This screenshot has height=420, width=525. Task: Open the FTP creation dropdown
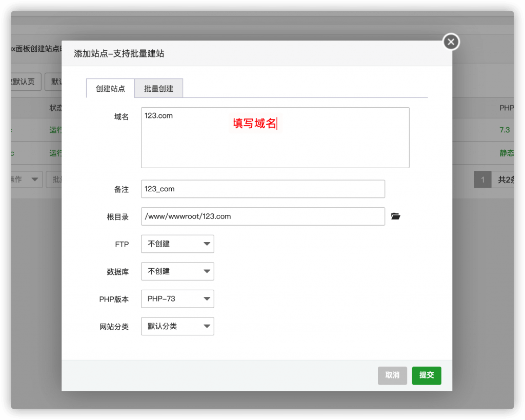[x=177, y=244]
